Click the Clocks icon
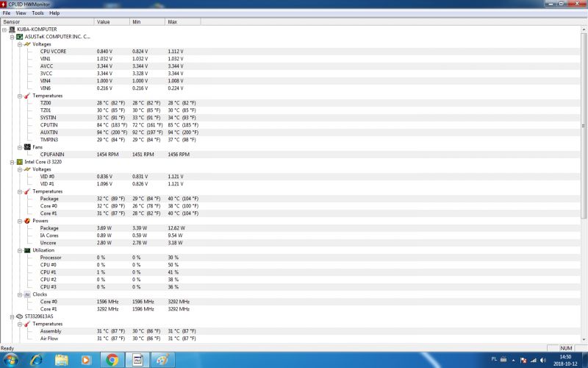The height and width of the screenshot is (368, 588). point(27,294)
